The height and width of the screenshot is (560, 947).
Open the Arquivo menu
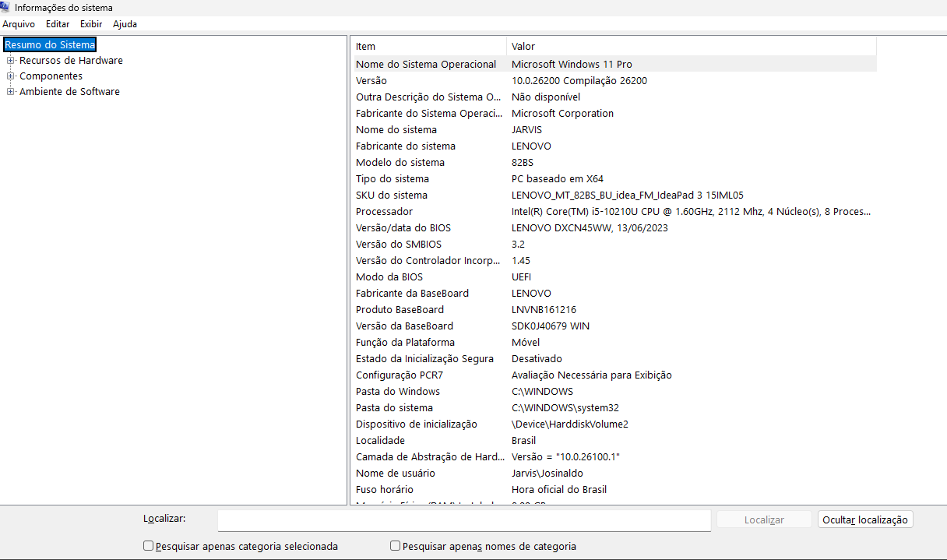[x=19, y=24]
